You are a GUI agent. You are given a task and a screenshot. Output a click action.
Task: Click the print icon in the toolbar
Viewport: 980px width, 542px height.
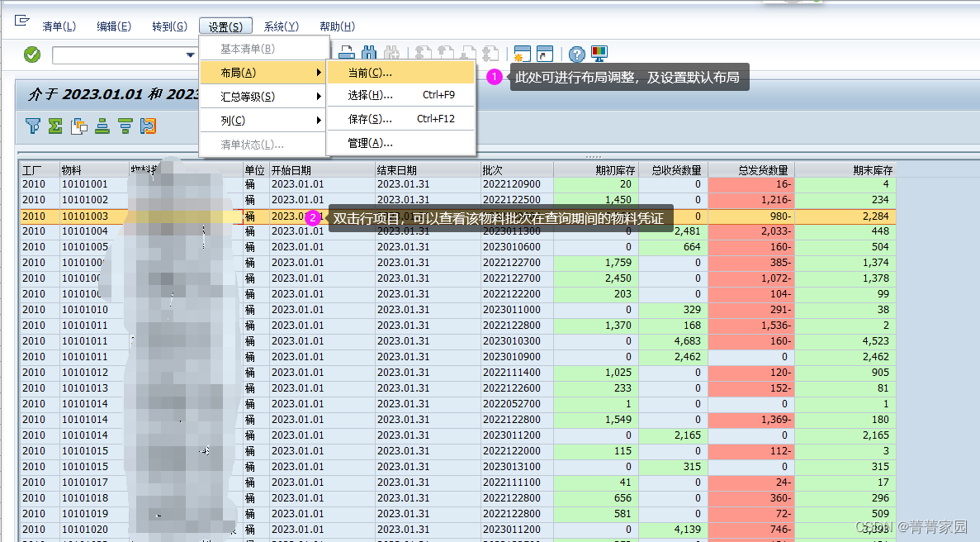click(x=346, y=54)
